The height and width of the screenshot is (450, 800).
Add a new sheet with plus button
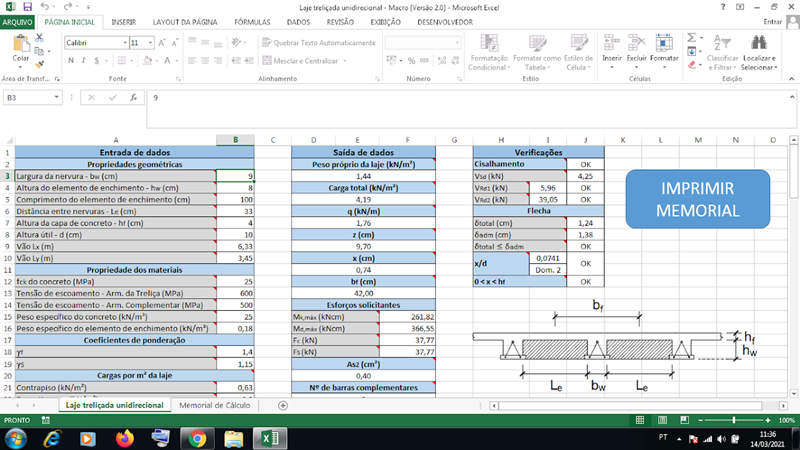(x=283, y=406)
